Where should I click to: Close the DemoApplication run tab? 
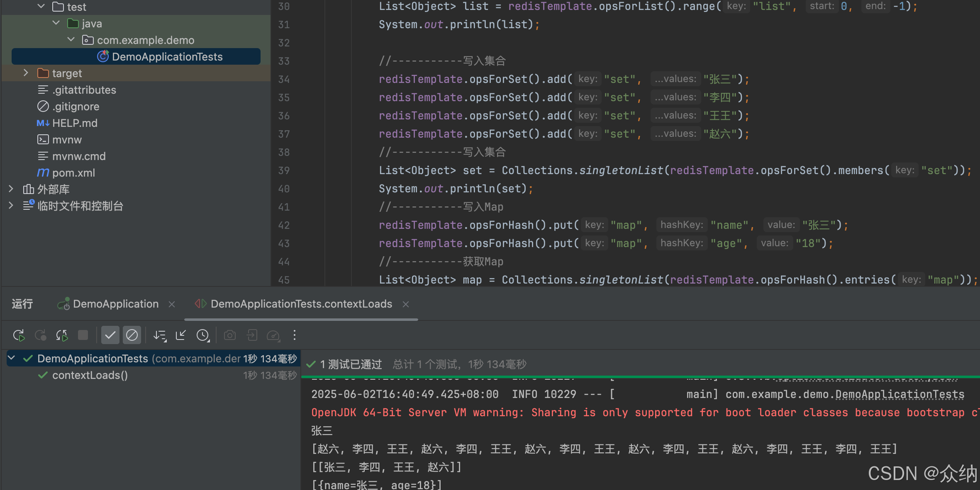point(172,304)
